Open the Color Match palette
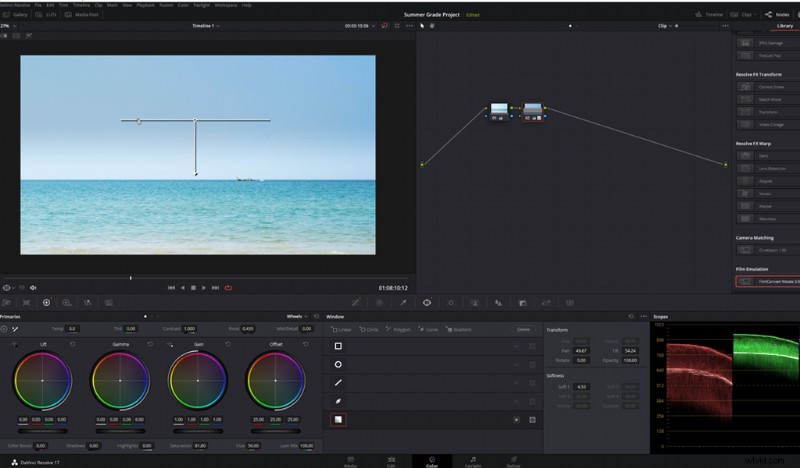This screenshot has height=468, width=800. (27, 303)
